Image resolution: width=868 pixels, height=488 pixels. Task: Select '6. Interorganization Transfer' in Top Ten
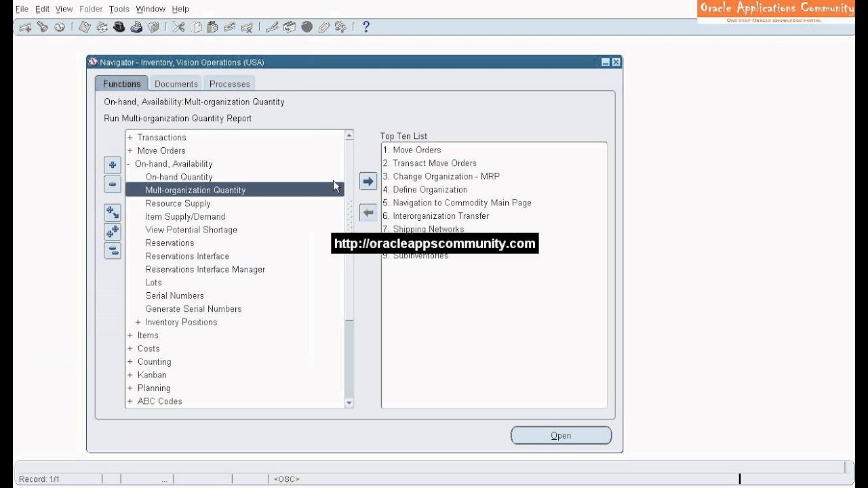[436, 216]
